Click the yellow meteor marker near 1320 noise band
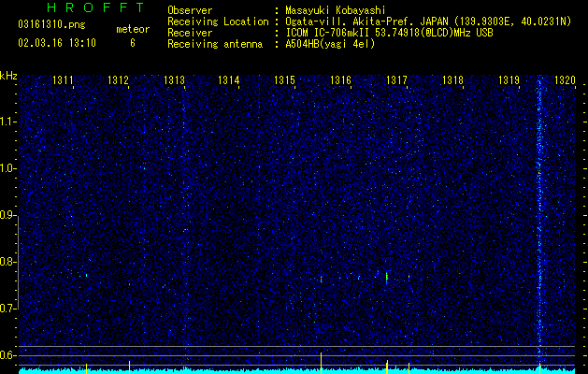588x374 pixels. tap(539, 368)
